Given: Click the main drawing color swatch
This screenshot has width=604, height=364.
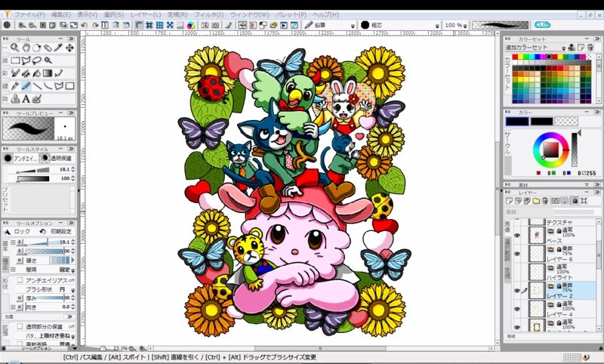Looking at the screenshot, I should 517,122.
